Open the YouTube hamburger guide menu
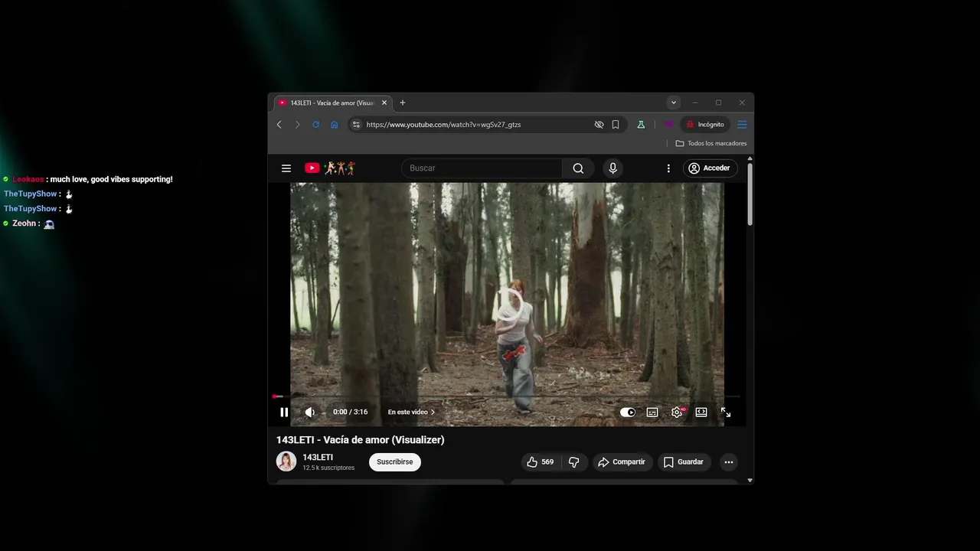 pyautogui.click(x=286, y=168)
